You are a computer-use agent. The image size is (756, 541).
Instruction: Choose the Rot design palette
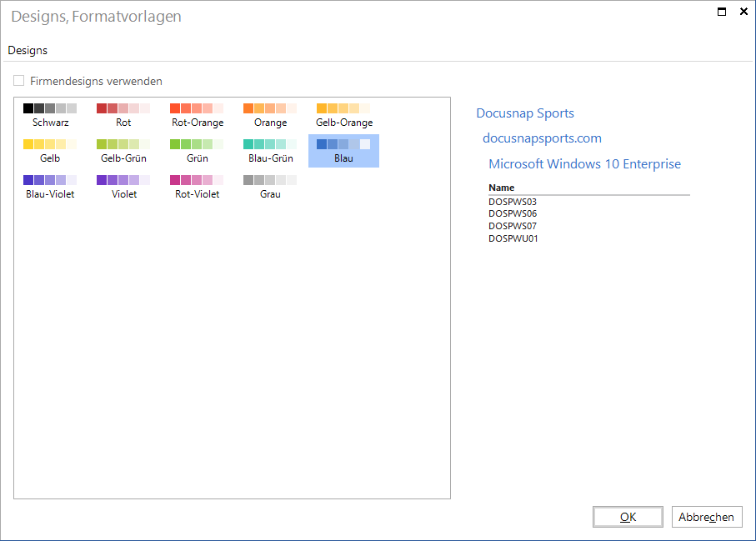[123, 115]
